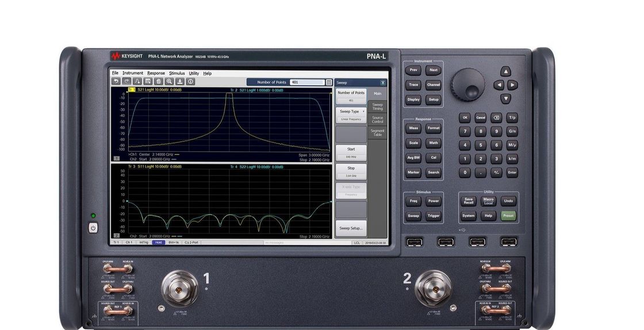The width and height of the screenshot is (644, 330).
Task: Open the Help menu
Action: (208, 73)
